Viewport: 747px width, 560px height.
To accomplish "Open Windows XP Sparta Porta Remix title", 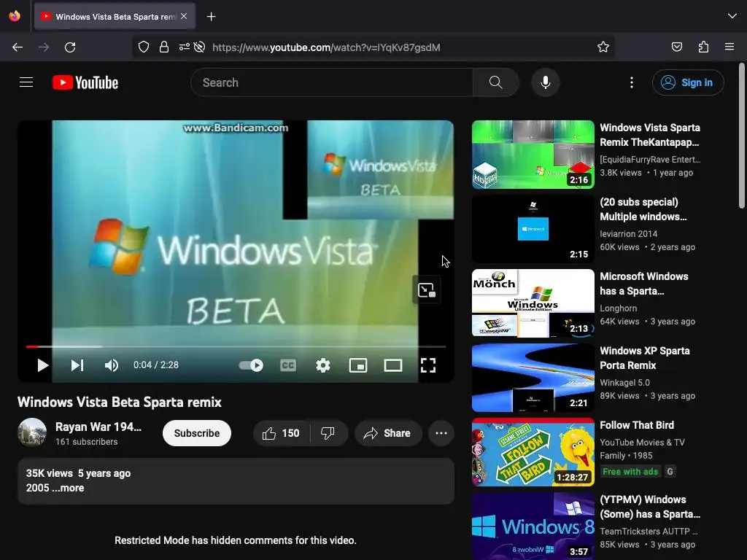I will pos(645,357).
